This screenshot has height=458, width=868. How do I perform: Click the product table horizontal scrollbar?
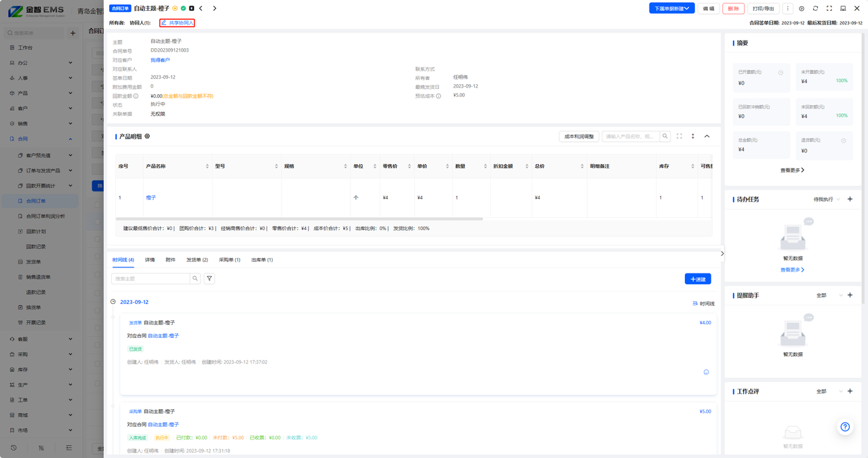[299, 219]
